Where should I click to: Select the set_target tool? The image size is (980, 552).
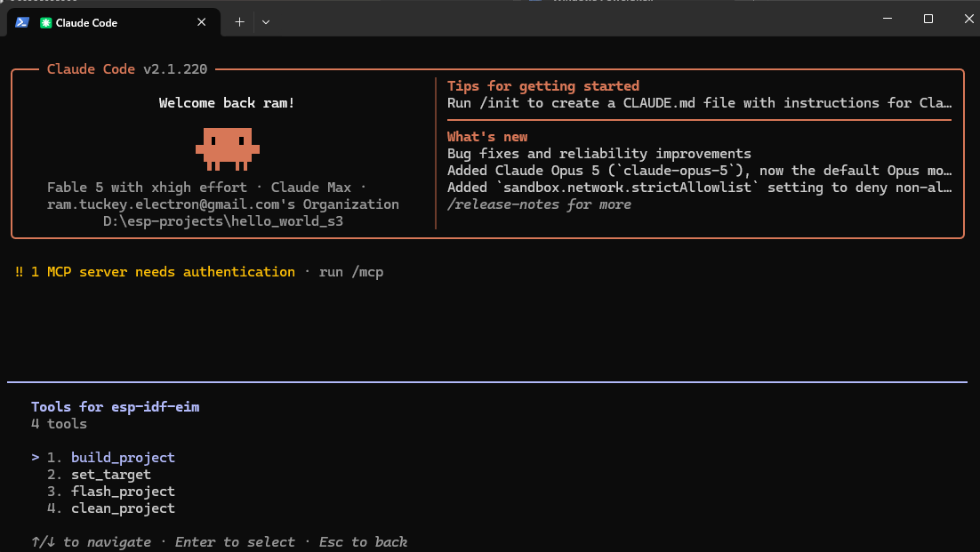pos(110,475)
